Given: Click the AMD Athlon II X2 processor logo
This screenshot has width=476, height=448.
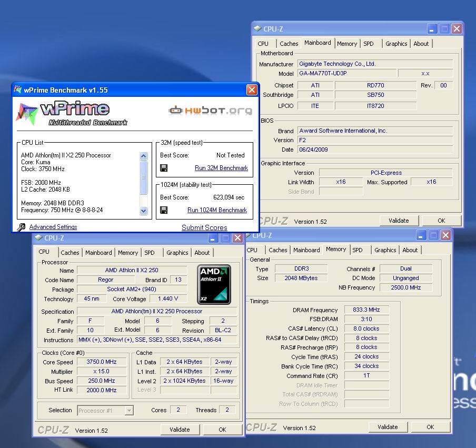Looking at the screenshot, I should click(x=214, y=285).
